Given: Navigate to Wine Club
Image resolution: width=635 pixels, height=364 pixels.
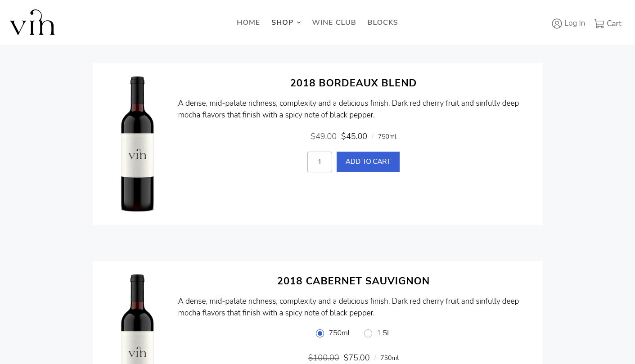Looking at the screenshot, I should click(x=334, y=22).
